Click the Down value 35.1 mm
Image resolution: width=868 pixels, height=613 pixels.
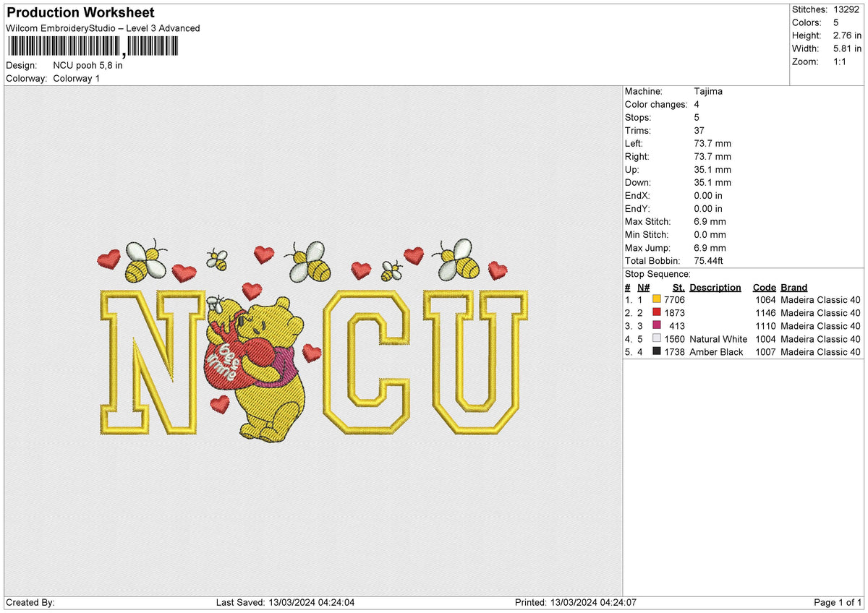[712, 182]
